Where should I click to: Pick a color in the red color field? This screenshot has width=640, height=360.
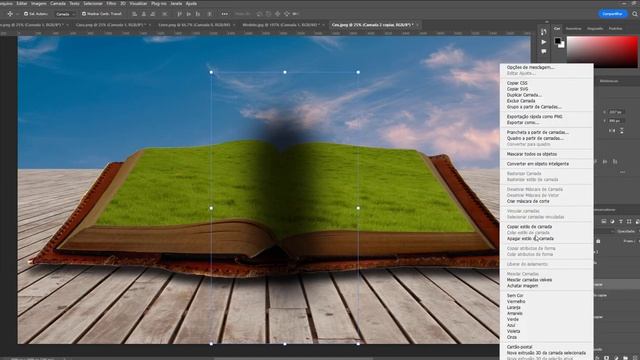[x=602, y=51]
